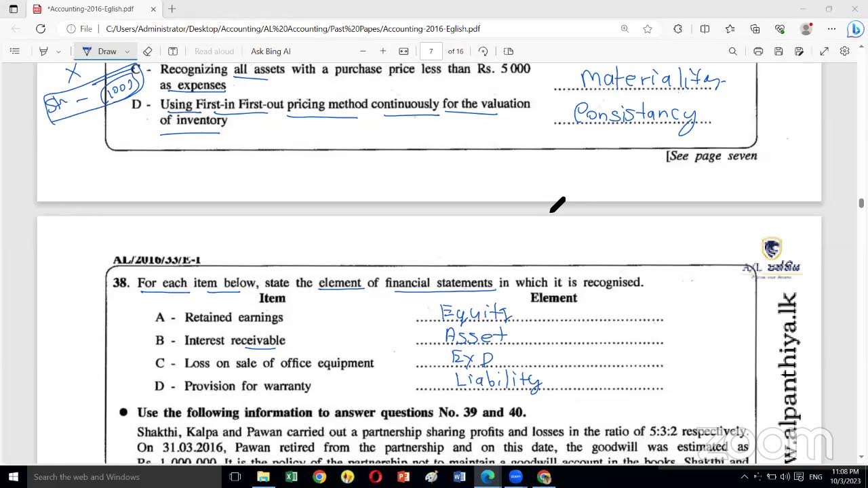The height and width of the screenshot is (488, 868).
Task: Rotate the PDF page
Action: click(483, 52)
